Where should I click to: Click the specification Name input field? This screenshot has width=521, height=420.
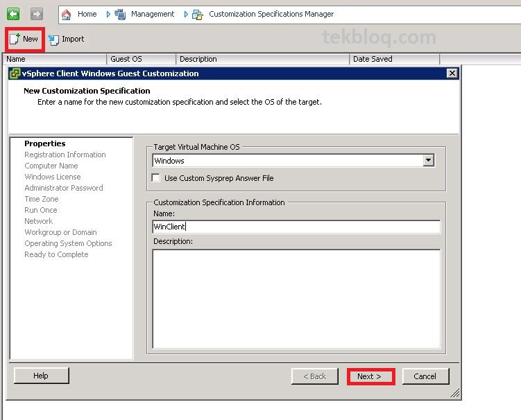[296, 227]
